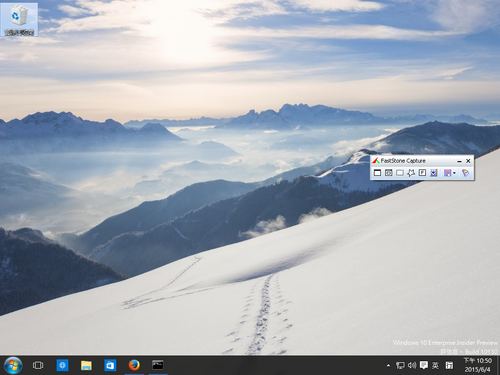
Task: Minimize the FastStone Capture toolbar
Action: coord(459,161)
